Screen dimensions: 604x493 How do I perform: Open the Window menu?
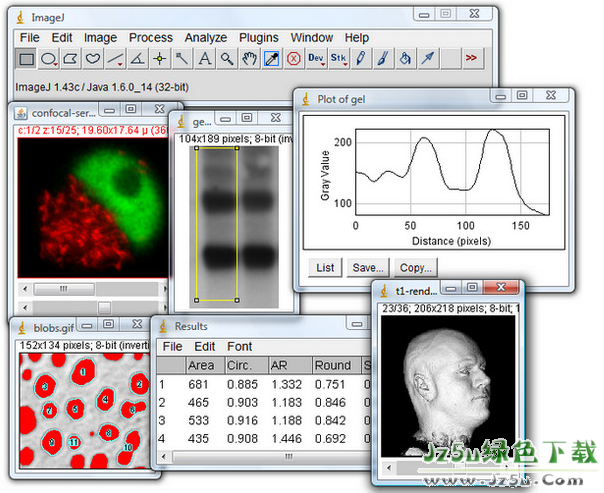tap(312, 38)
